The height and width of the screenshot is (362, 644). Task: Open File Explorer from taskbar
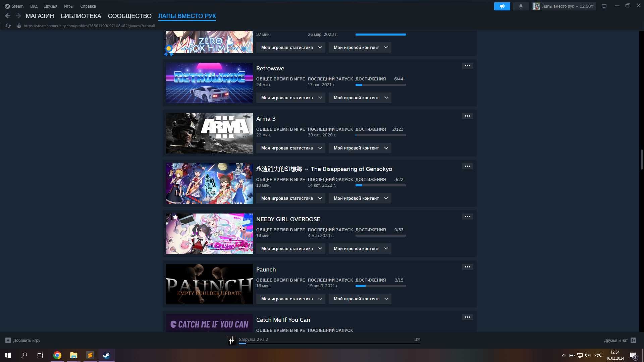[x=74, y=355]
